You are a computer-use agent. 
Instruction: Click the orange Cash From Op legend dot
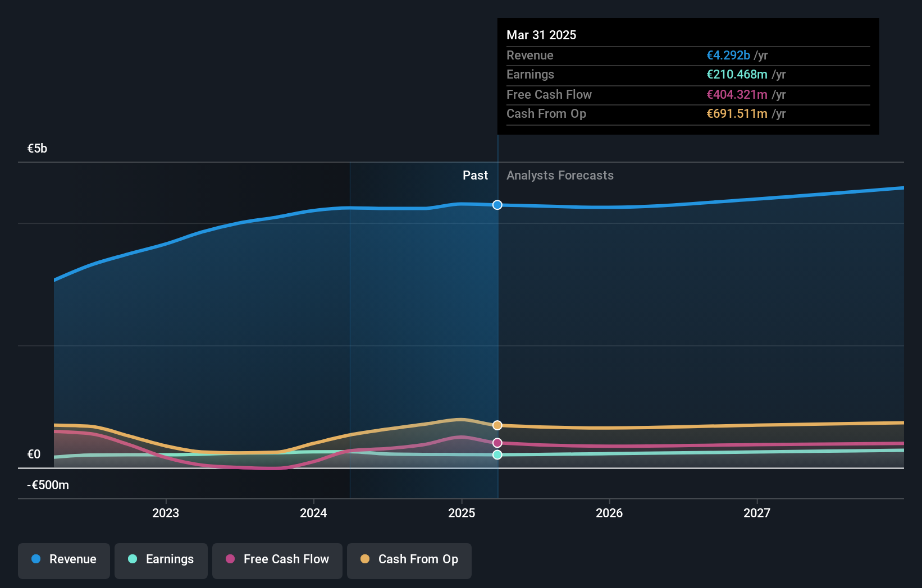click(x=364, y=559)
